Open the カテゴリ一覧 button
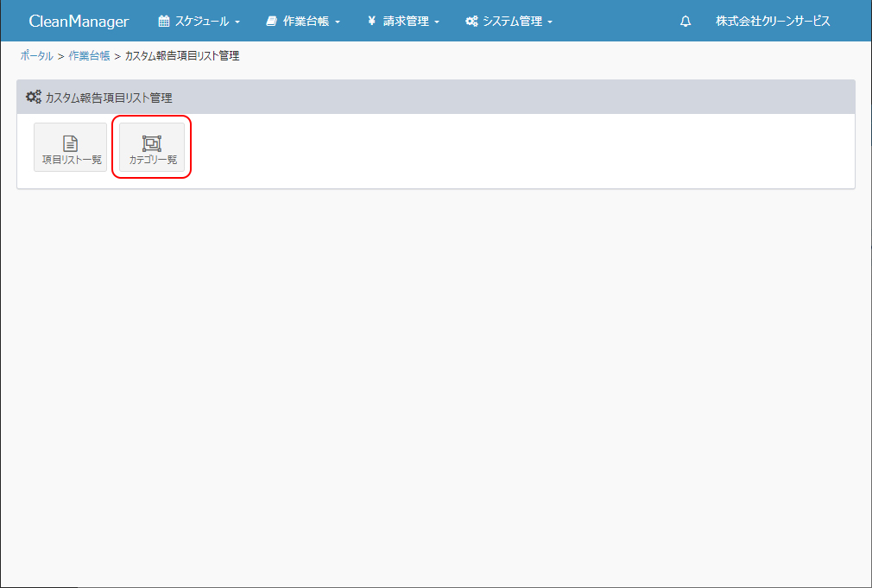Viewport: 872px width, 588px height. pos(152,148)
